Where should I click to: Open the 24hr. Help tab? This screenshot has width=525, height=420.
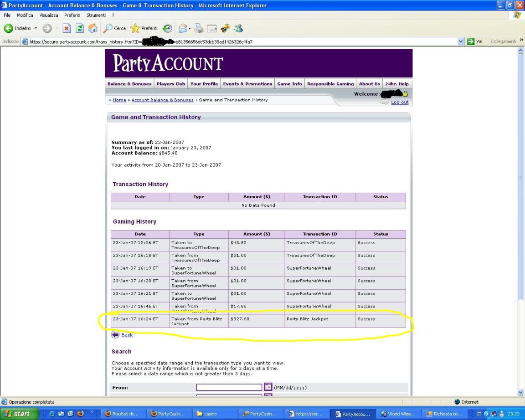pyautogui.click(x=397, y=84)
